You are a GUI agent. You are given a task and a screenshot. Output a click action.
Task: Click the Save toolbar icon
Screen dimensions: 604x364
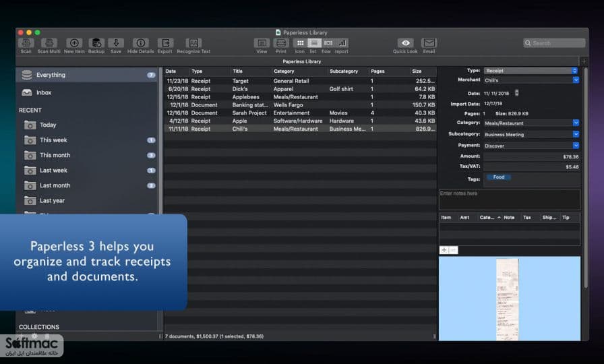[x=115, y=43]
